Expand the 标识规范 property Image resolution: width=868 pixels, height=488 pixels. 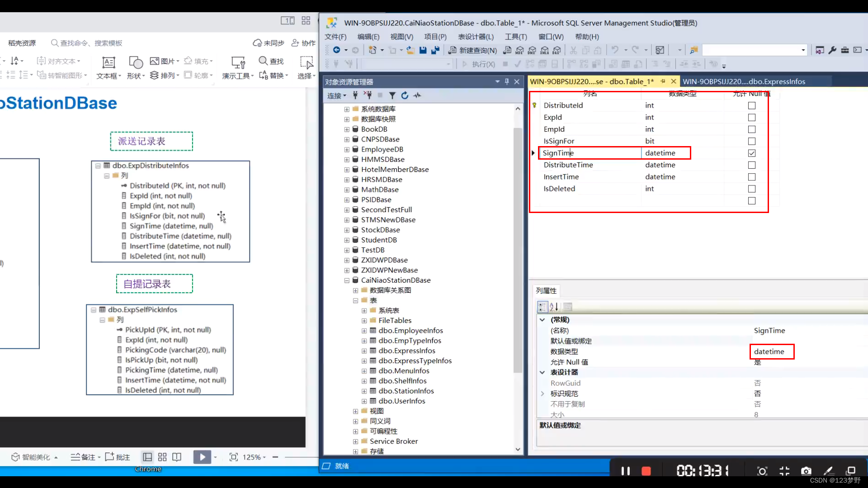coord(542,393)
